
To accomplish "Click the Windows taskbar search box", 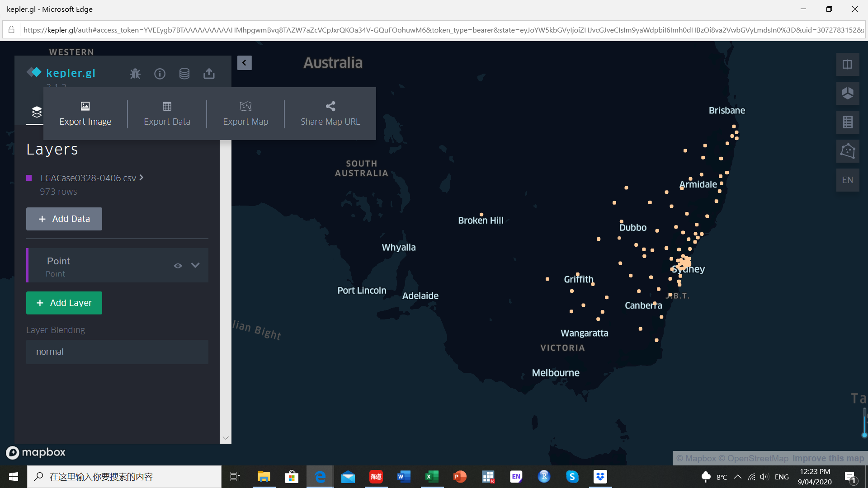I will [x=124, y=477].
